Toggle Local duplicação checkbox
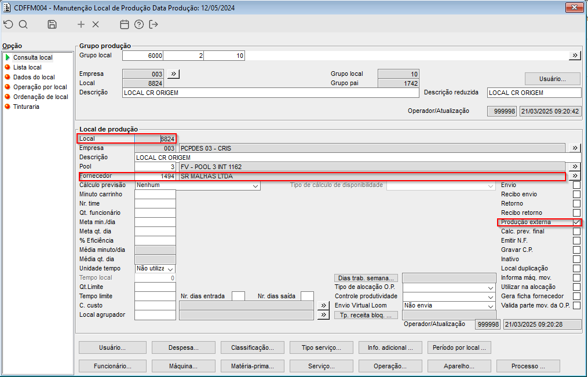 point(577,268)
